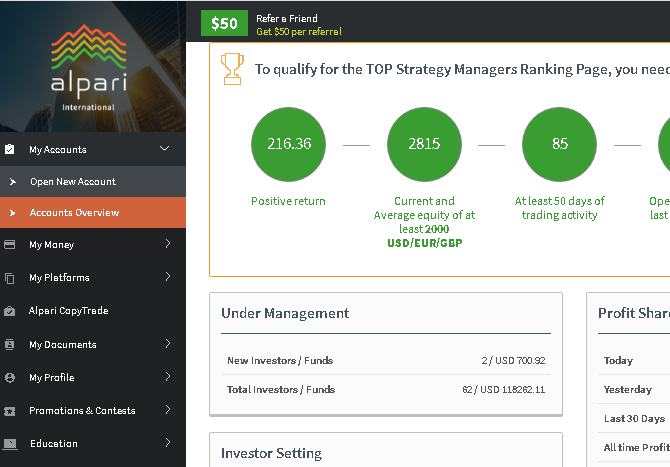670x467 pixels.
Task: Click the My Profile person icon
Action: 9,378
